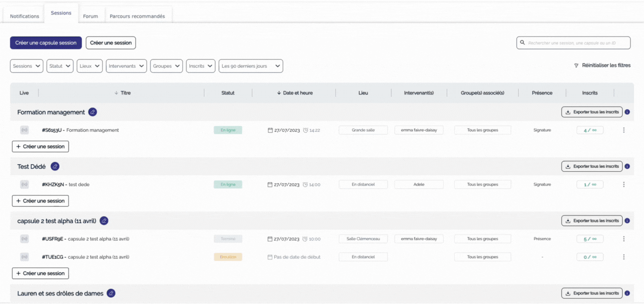This screenshot has width=644, height=304.
Task: Open three-dot menu for session #KHZK5N
Action: point(624,185)
